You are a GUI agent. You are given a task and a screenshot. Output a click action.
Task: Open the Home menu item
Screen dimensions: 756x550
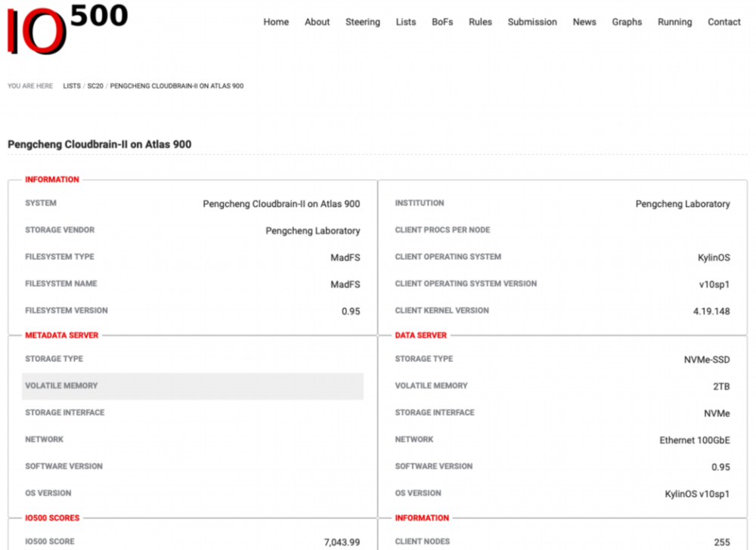click(276, 22)
